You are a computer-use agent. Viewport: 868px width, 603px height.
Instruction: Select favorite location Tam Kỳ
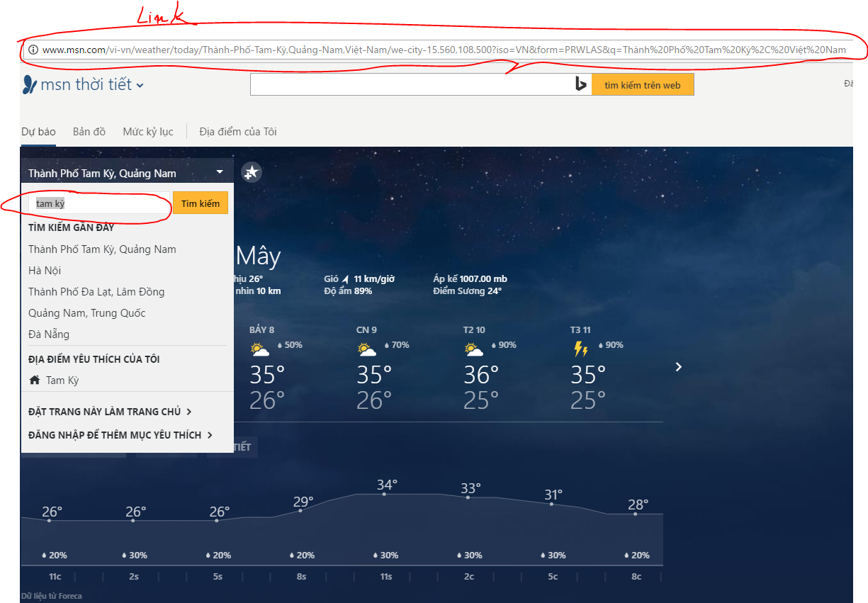click(62, 381)
